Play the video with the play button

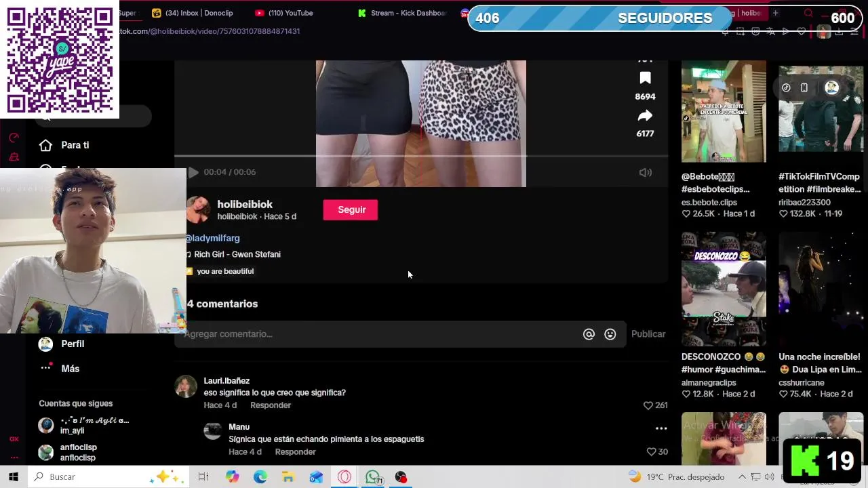pyautogui.click(x=193, y=172)
